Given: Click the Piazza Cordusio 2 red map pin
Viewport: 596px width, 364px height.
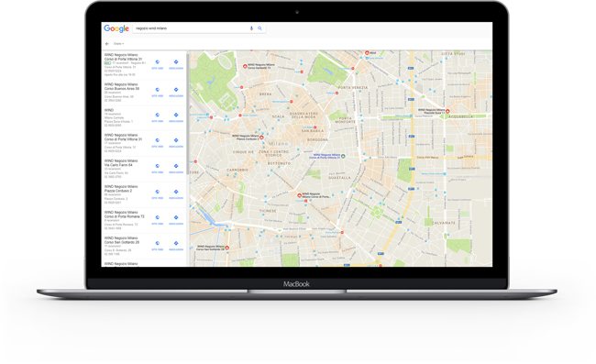Looking at the screenshot, I should pyautogui.click(x=261, y=138).
